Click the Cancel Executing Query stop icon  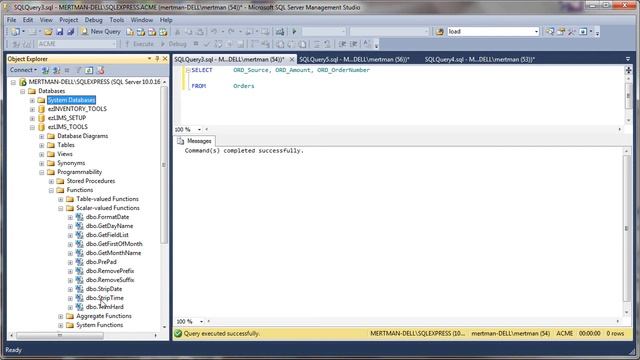[196, 44]
